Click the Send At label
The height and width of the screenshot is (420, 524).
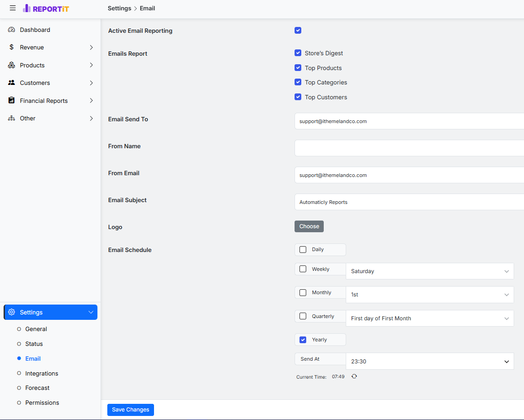click(310, 359)
